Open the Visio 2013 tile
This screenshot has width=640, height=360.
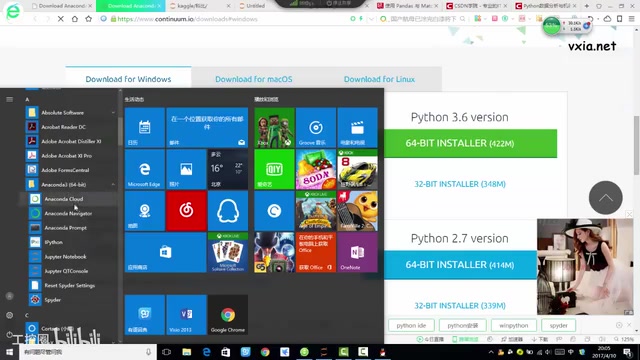tap(186, 315)
